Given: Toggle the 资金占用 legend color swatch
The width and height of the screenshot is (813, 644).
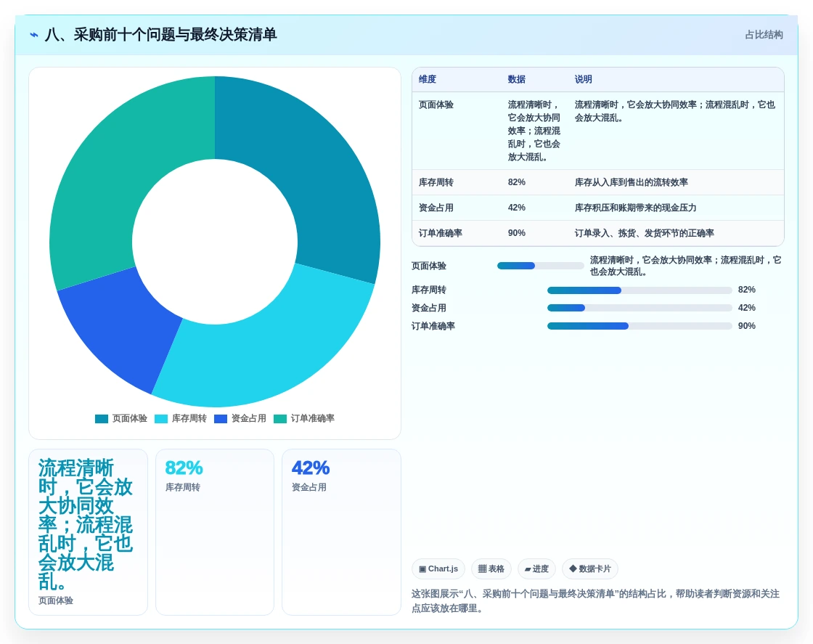Looking at the screenshot, I should tap(221, 418).
